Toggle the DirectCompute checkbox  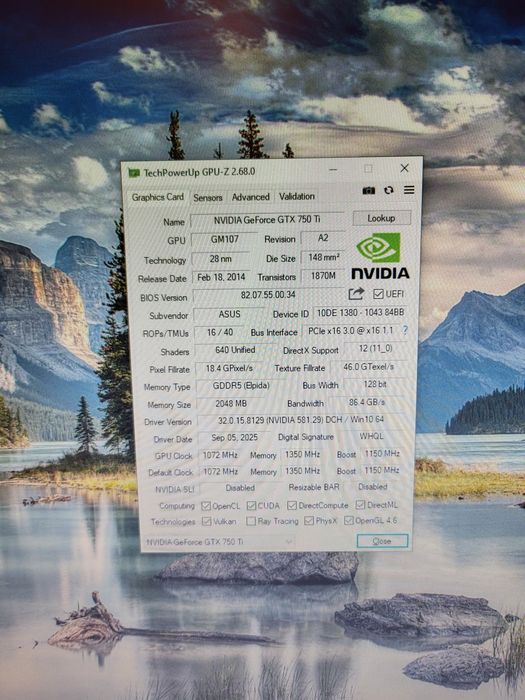(292, 505)
